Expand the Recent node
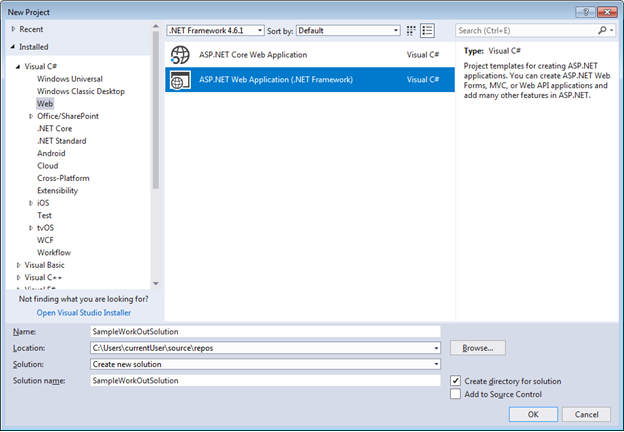Screen dimensions: 624x432 point(14,29)
